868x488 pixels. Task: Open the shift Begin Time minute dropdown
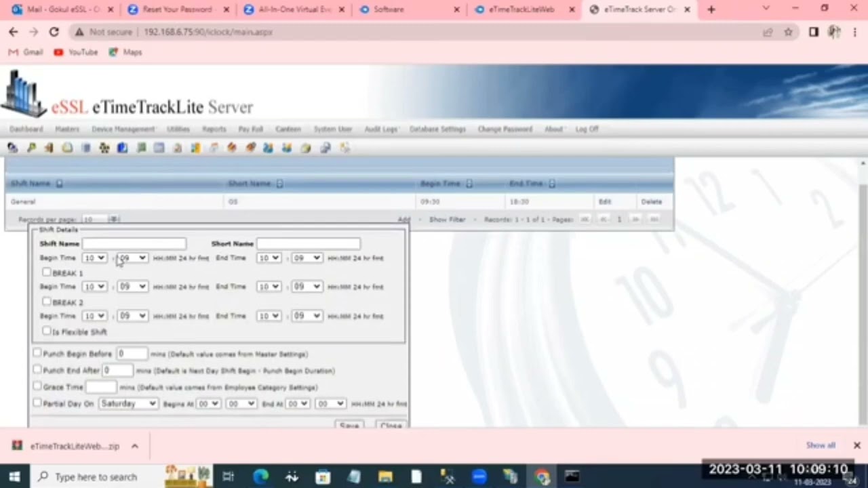tap(132, 258)
